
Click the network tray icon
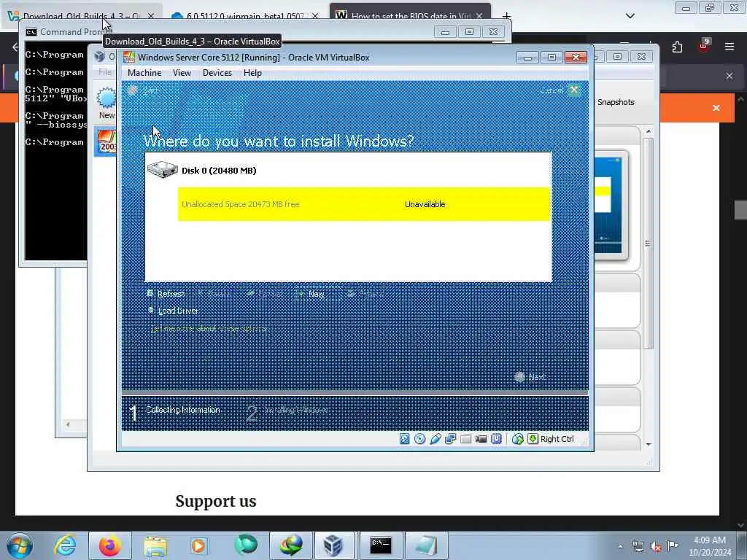[638, 547]
